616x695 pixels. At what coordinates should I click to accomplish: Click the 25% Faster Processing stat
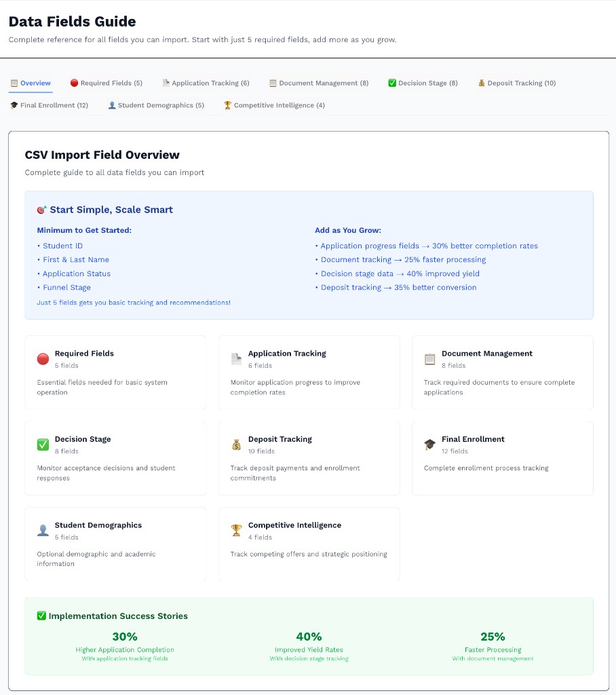pos(493,646)
